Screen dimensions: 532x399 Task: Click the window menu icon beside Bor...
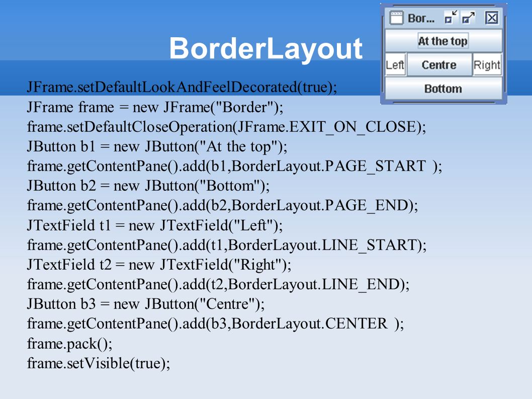(396, 18)
